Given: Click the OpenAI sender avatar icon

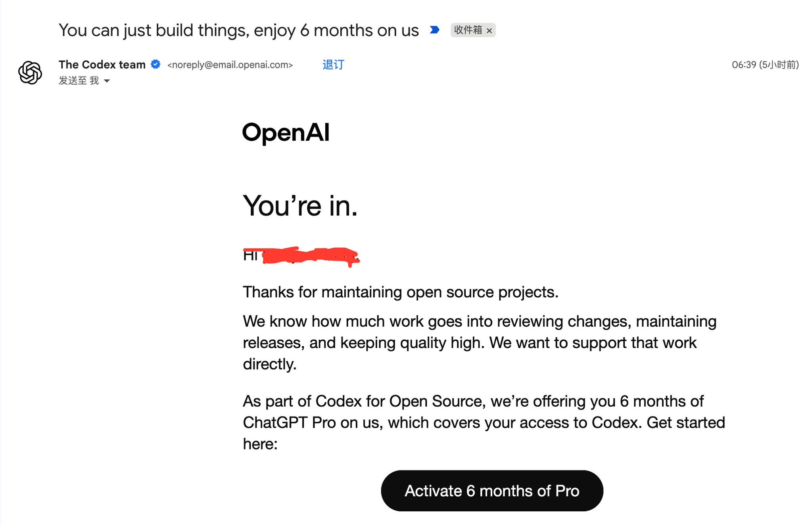Looking at the screenshot, I should pos(30,73).
